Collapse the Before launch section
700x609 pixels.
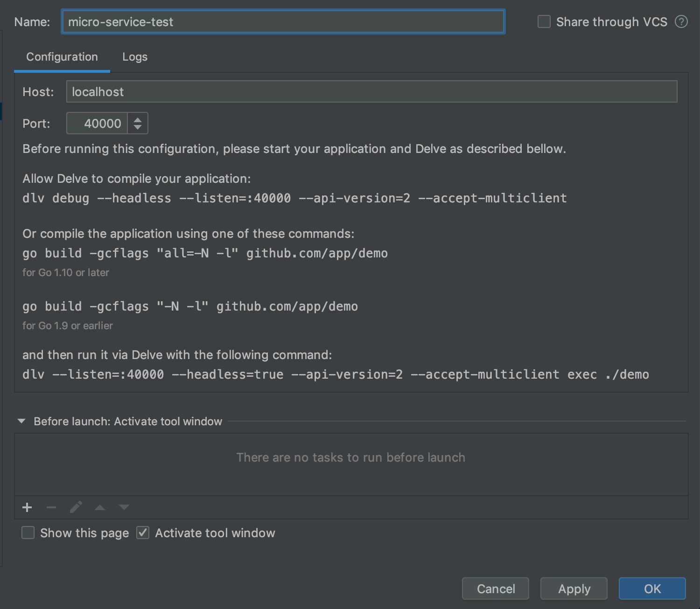click(21, 421)
